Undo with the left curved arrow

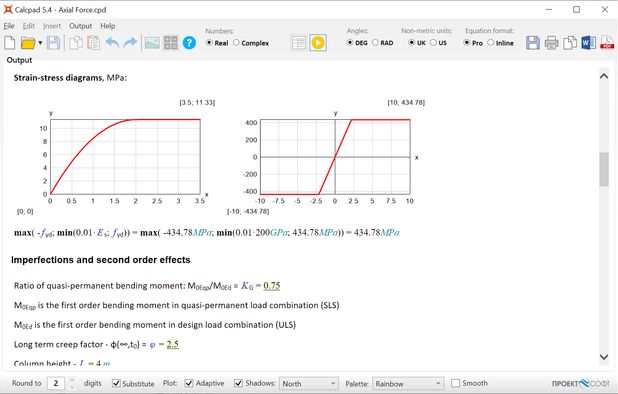(112, 42)
